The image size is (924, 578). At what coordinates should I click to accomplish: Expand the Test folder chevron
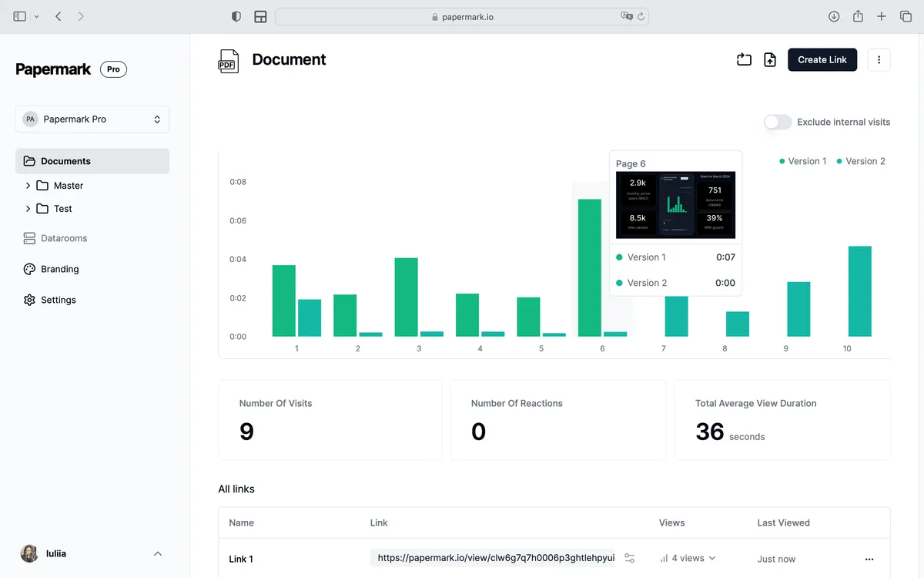tap(28, 209)
